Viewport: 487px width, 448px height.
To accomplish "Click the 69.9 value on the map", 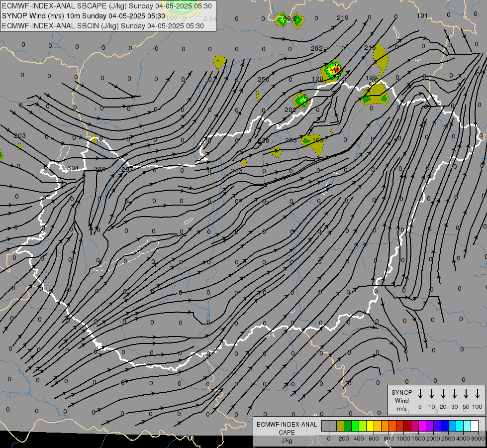I will click(290, 19).
